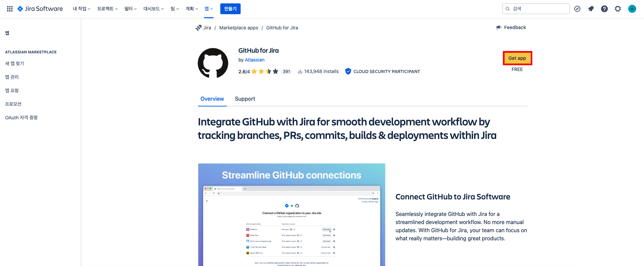The image size is (644, 266).
Task: Click the Jira breadcrumb icon
Action: [x=198, y=28]
